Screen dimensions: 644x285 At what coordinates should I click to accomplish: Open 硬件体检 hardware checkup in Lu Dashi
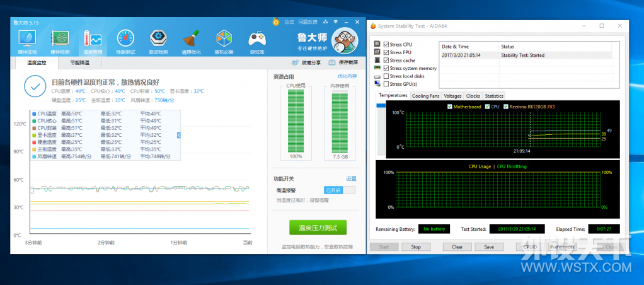pyautogui.click(x=28, y=42)
